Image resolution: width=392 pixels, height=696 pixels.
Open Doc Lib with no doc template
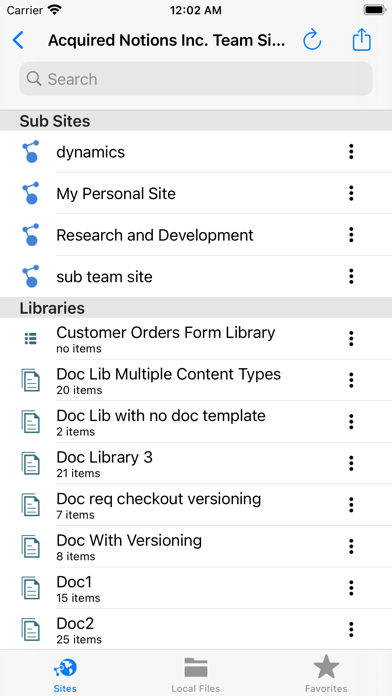(x=196, y=422)
